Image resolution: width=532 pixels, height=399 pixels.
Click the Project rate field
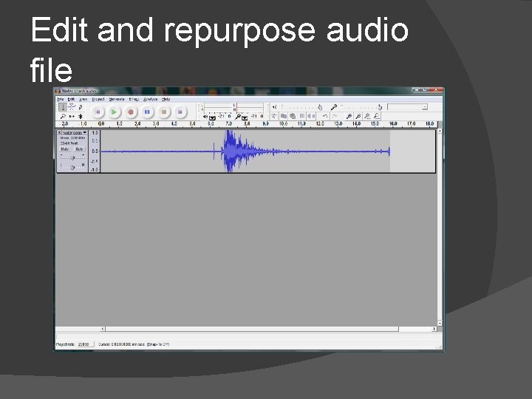pos(85,344)
